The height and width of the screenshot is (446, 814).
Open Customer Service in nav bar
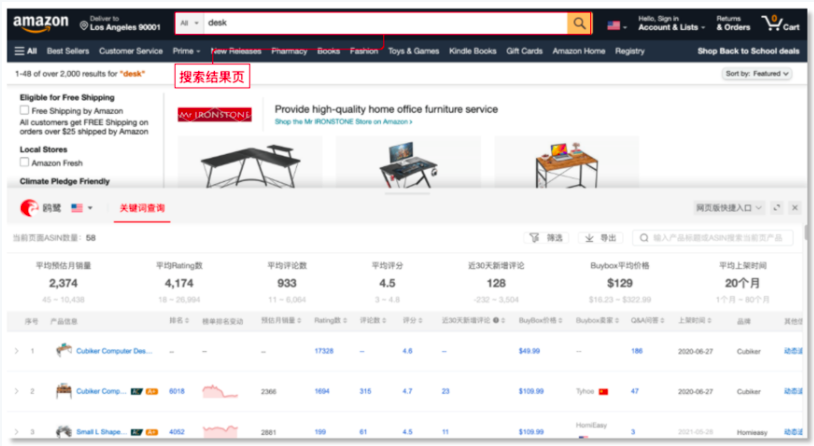131,51
